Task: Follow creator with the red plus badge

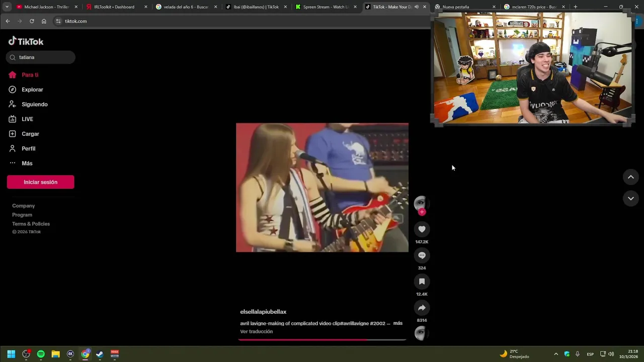Action: [x=422, y=212]
